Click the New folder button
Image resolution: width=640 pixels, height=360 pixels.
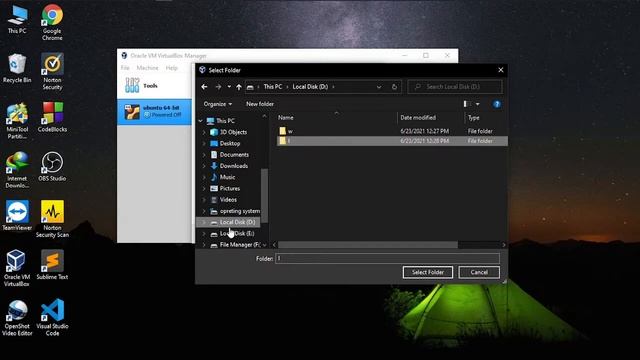click(x=260, y=104)
